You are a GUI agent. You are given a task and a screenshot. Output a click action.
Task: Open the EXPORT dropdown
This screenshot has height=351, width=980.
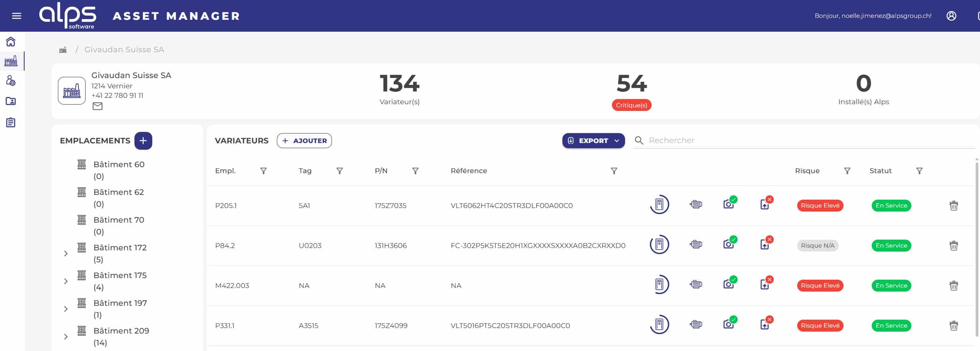(593, 141)
